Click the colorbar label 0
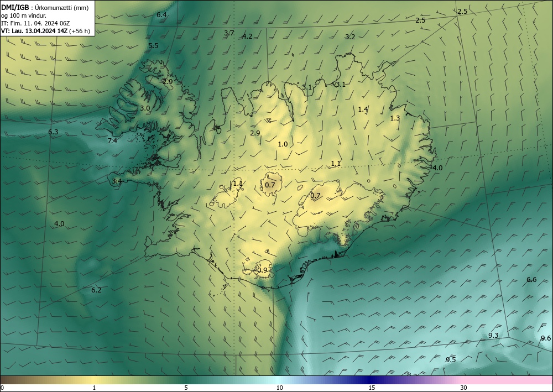Screen dimensions: 553x392 tap(2, 388)
